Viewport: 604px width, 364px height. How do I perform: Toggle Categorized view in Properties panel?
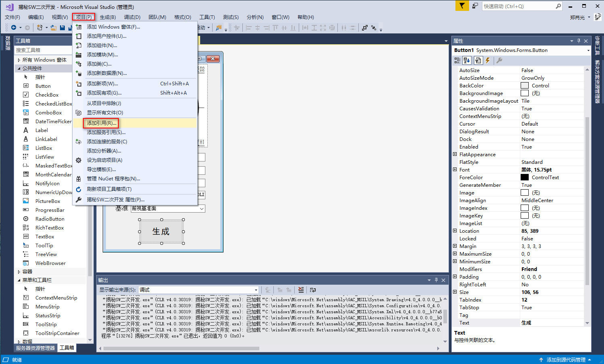[x=457, y=60]
